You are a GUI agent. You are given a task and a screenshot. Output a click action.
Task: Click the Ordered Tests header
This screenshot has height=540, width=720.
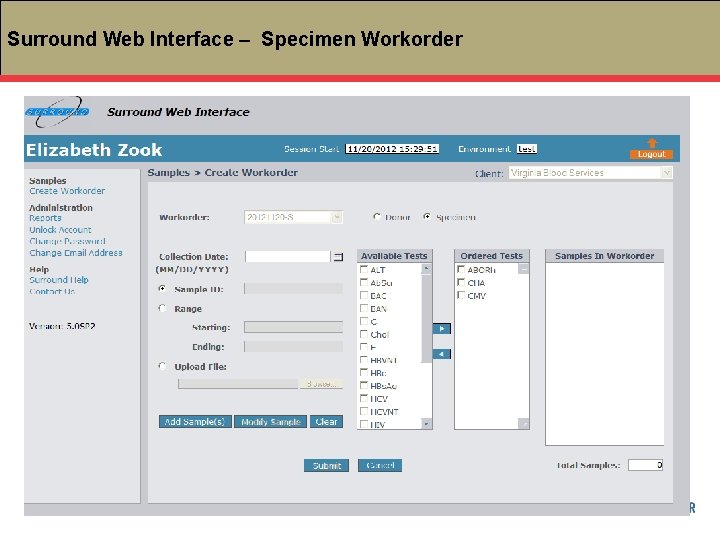(491, 256)
